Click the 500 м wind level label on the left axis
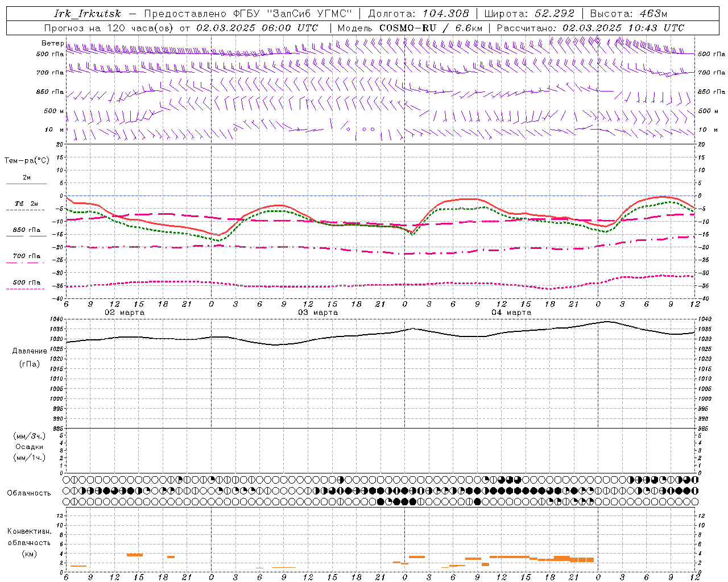The width and height of the screenshot is (728, 582). 54,111
